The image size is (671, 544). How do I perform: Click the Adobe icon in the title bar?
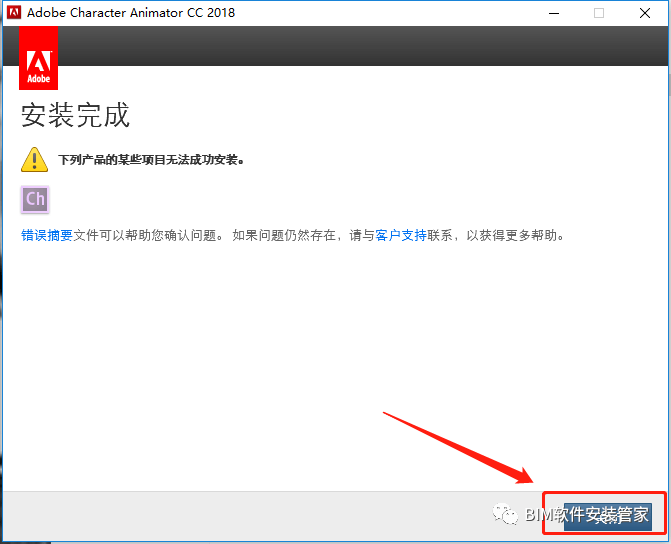click(14, 12)
